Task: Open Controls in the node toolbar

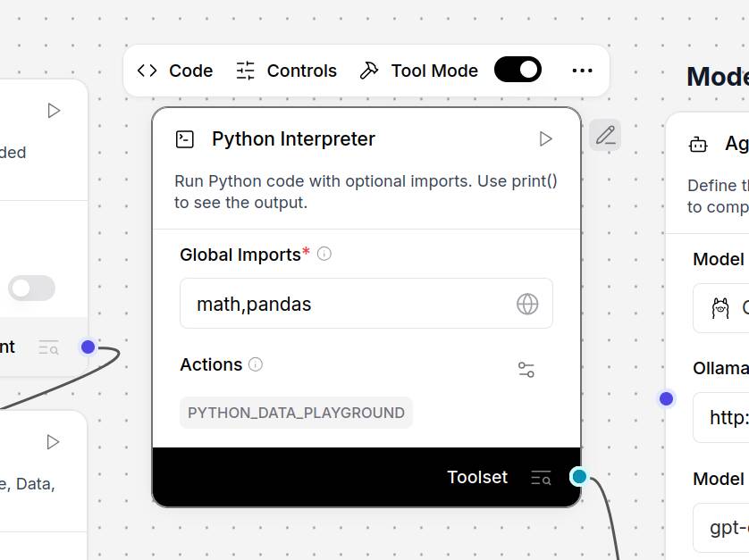Action: (286, 71)
